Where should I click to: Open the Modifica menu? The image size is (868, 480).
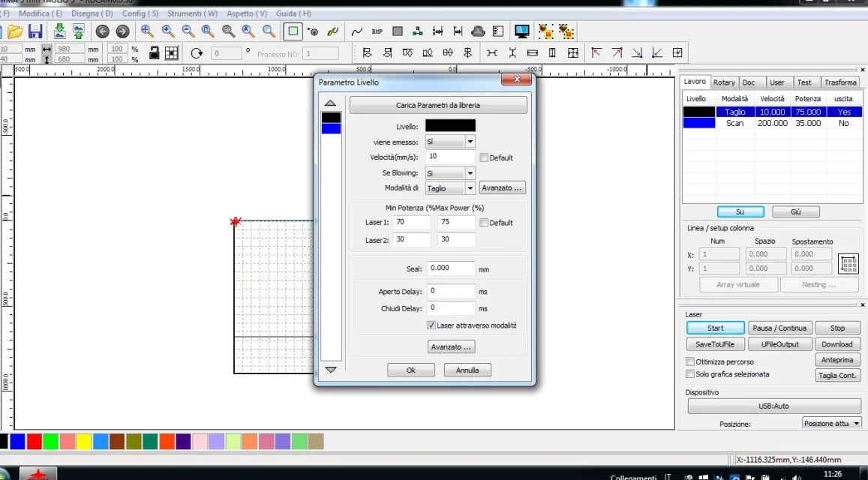(41, 13)
